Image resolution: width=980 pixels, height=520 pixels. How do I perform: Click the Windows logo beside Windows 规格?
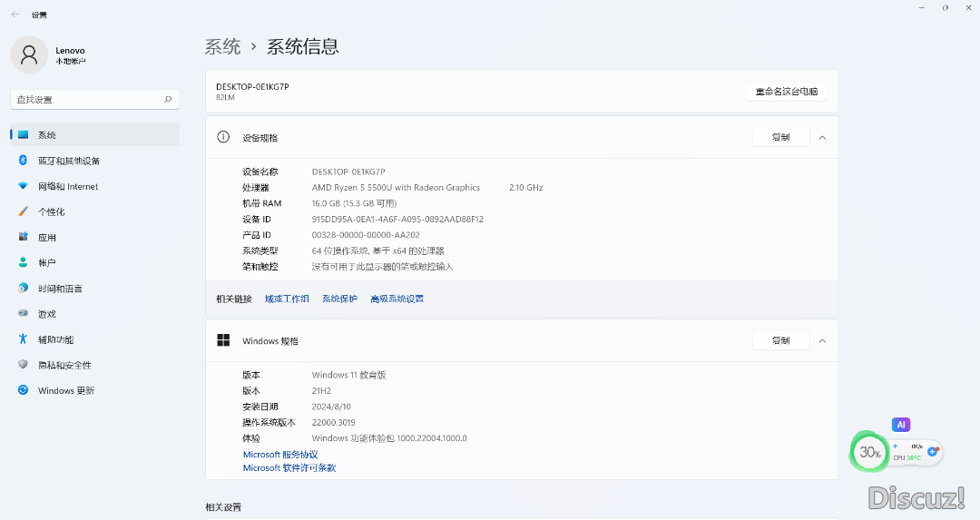223,340
